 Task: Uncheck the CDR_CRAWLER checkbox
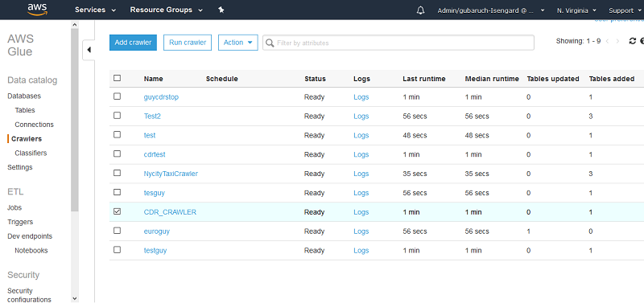(117, 211)
